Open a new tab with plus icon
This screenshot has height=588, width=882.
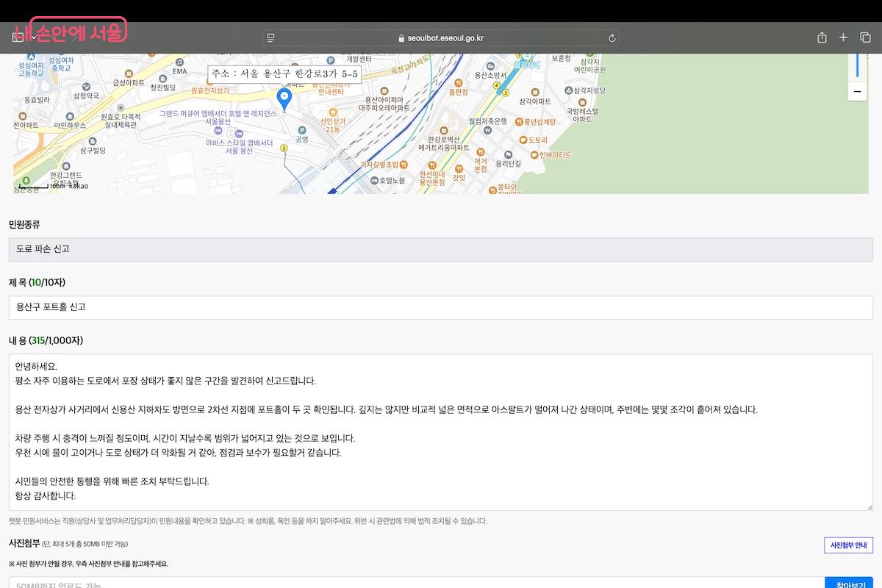click(x=844, y=37)
